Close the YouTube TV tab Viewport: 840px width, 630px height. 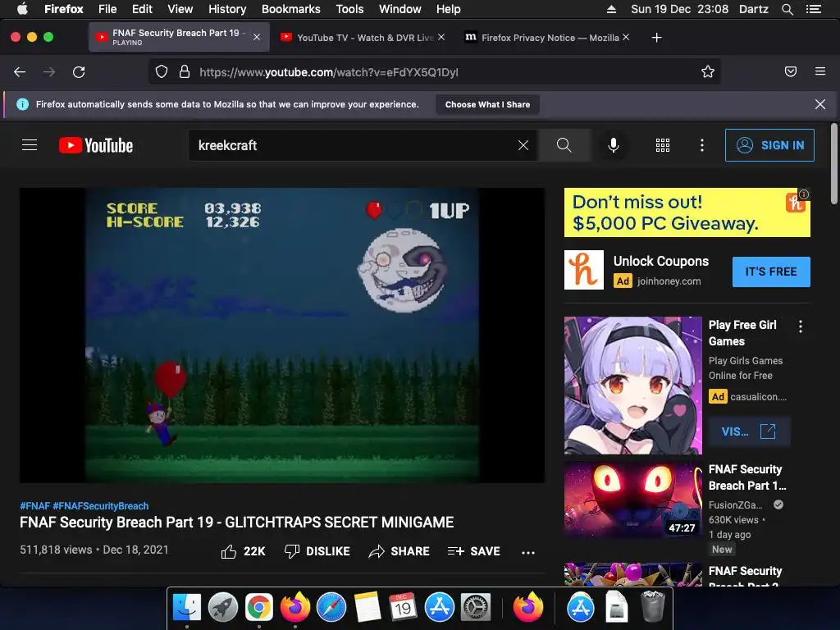(x=441, y=37)
